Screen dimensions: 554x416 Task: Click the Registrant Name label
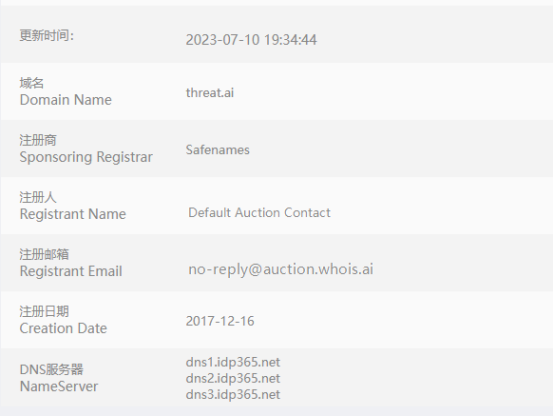(x=73, y=214)
